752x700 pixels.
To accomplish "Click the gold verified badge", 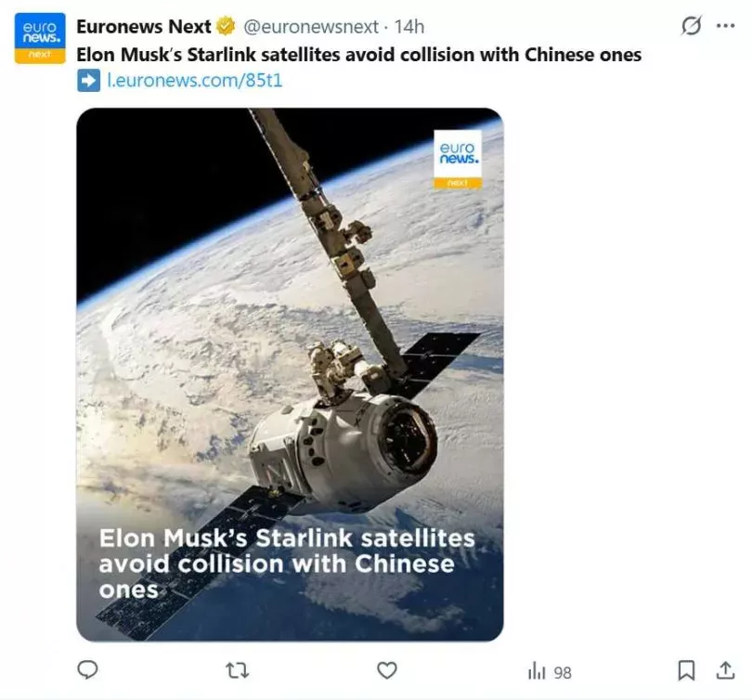I will point(227,27).
